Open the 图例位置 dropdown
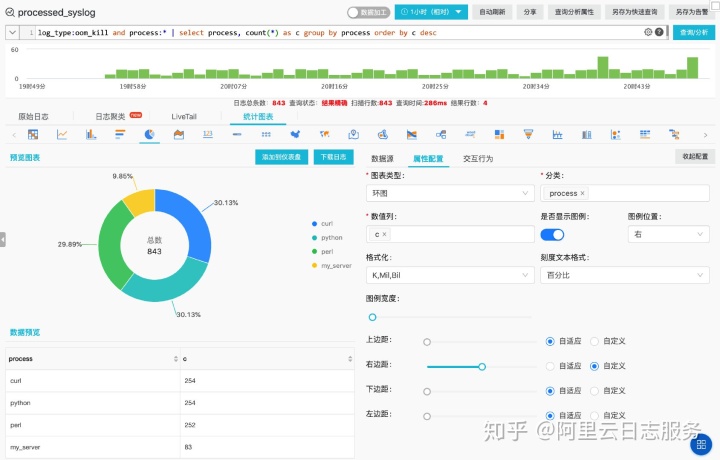 pyautogui.click(x=668, y=234)
